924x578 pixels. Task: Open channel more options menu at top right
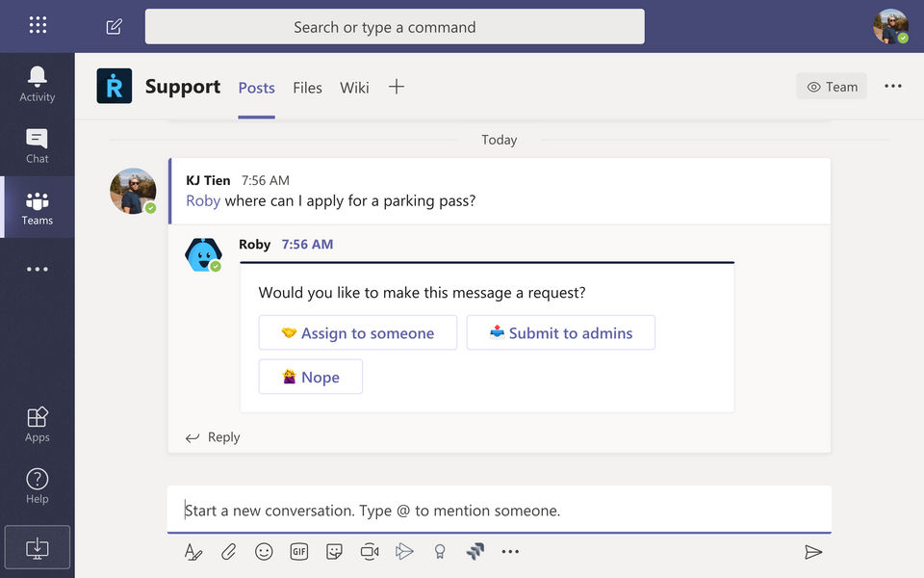[x=893, y=87]
